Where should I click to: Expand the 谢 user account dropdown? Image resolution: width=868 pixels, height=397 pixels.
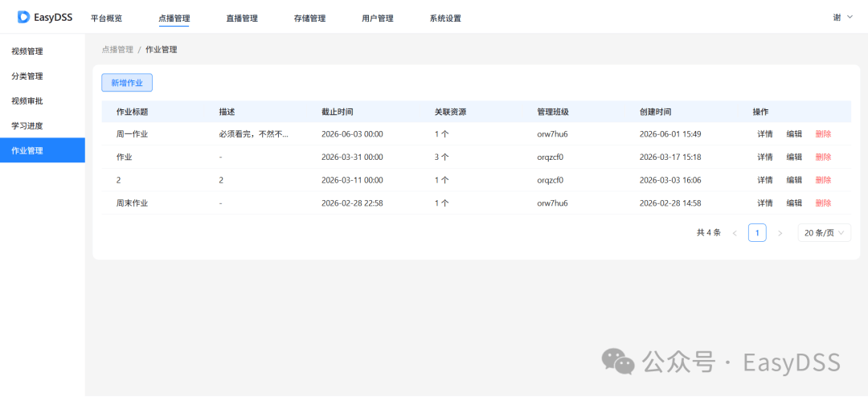(x=843, y=17)
